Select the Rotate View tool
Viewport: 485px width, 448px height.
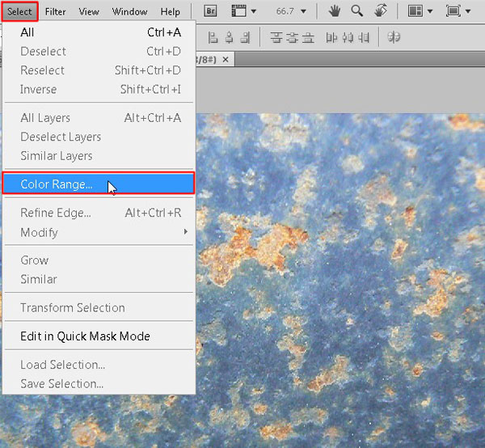click(380, 12)
